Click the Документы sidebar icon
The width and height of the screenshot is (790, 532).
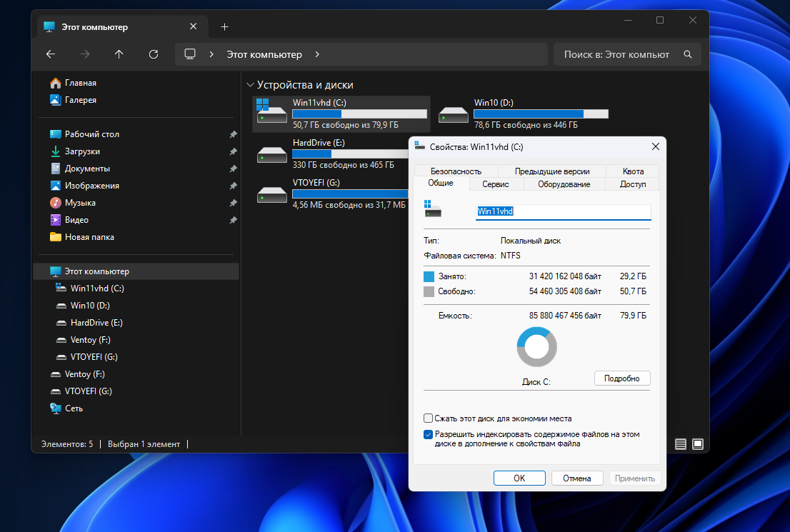coord(56,169)
